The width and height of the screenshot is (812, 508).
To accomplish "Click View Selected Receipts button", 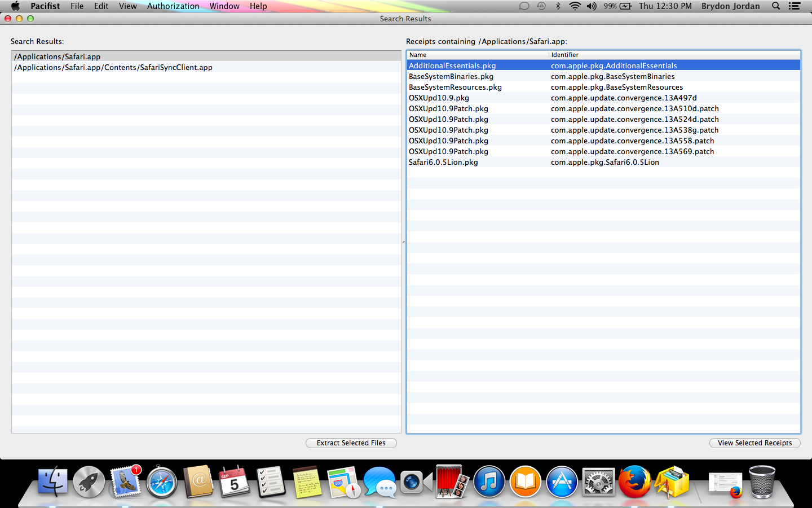I will (755, 443).
